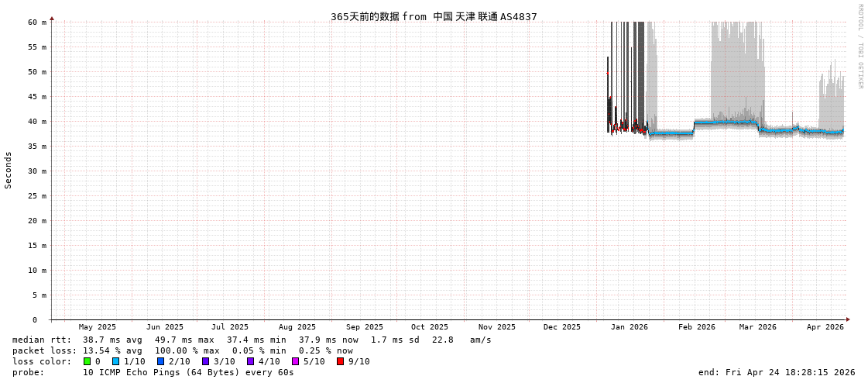Image resolution: width=868 pixels, height=383 pixels.
Task: Click the green 0 loss color swatch
Action: tap(87, 361)
